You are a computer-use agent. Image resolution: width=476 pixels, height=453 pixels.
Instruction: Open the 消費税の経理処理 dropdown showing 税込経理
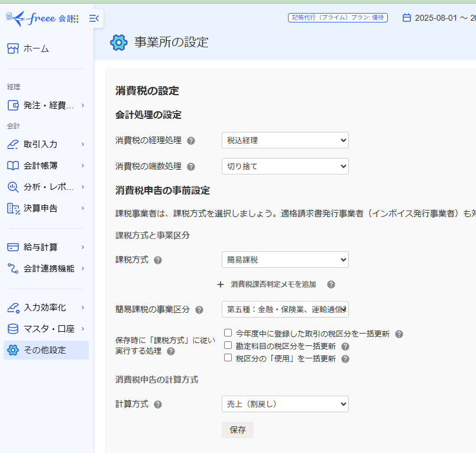(x=285, y=140)
